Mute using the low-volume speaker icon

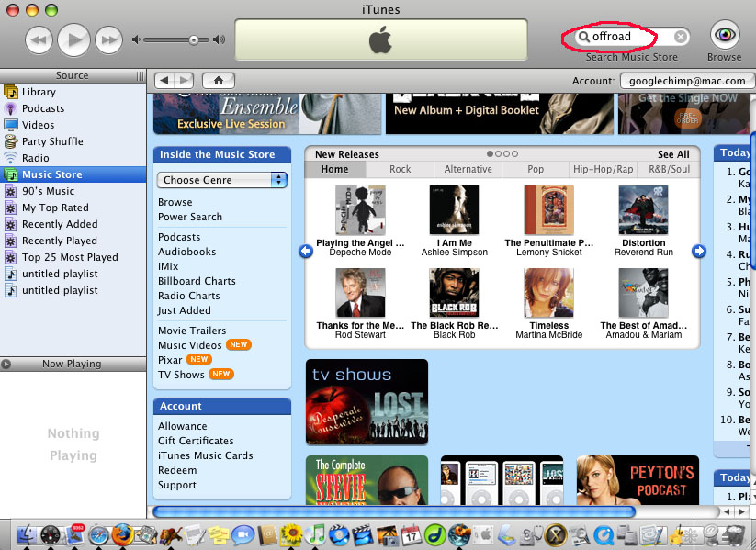(136, 39)
